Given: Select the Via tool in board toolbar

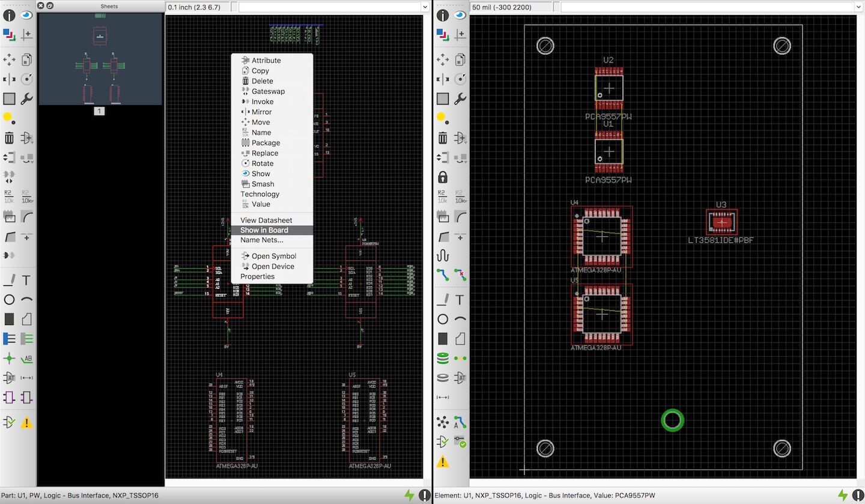Looking at the screenshot, I should 443,359.
